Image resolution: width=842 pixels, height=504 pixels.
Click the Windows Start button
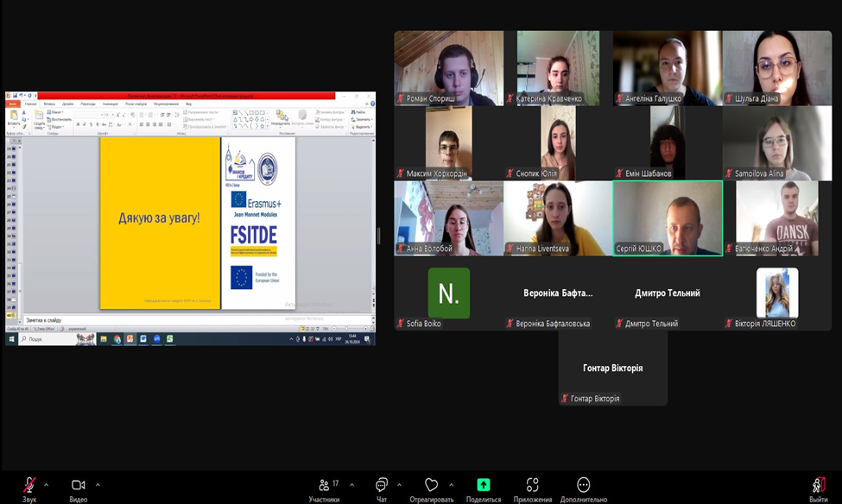pos(11,339)
